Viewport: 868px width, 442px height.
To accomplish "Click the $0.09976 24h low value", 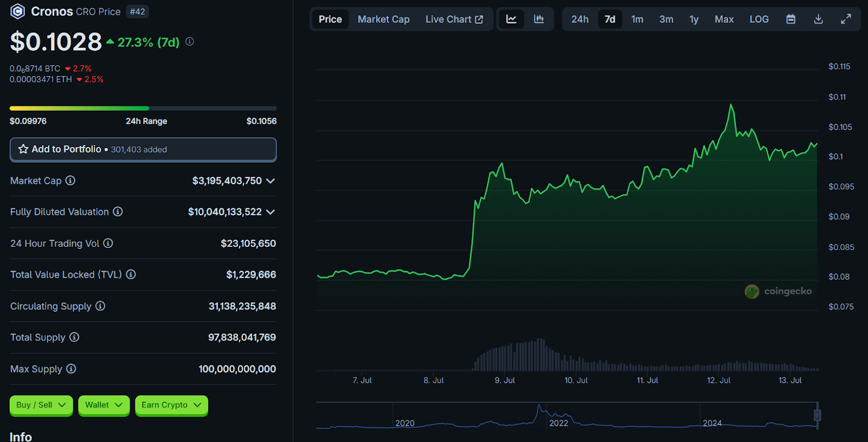I will tap(28, 121).
